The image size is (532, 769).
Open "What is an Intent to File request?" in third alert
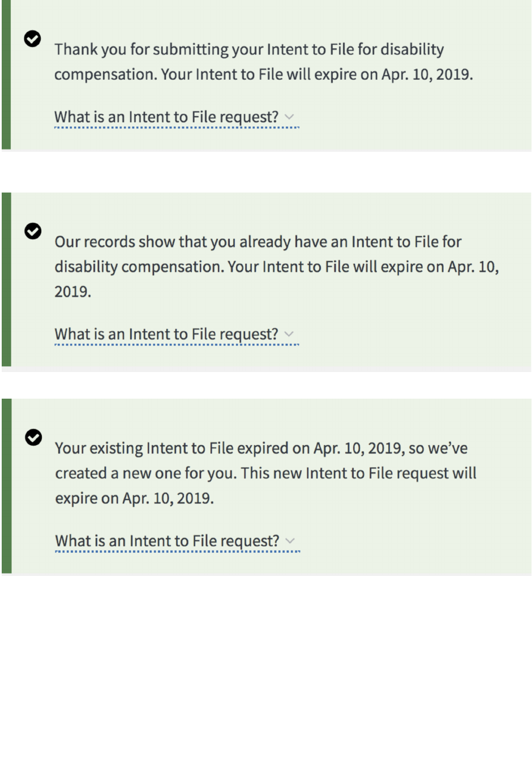coord(167,541)
